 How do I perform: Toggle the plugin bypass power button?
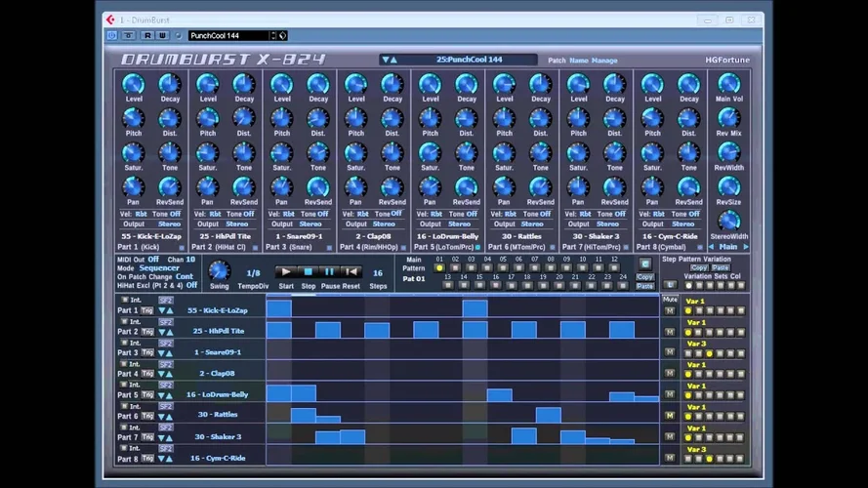112,36
